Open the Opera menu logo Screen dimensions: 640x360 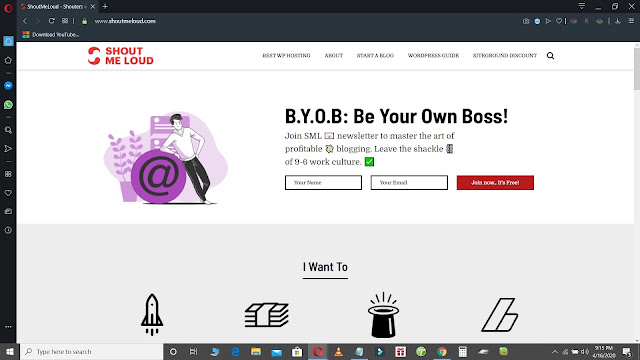coord(8,8)
